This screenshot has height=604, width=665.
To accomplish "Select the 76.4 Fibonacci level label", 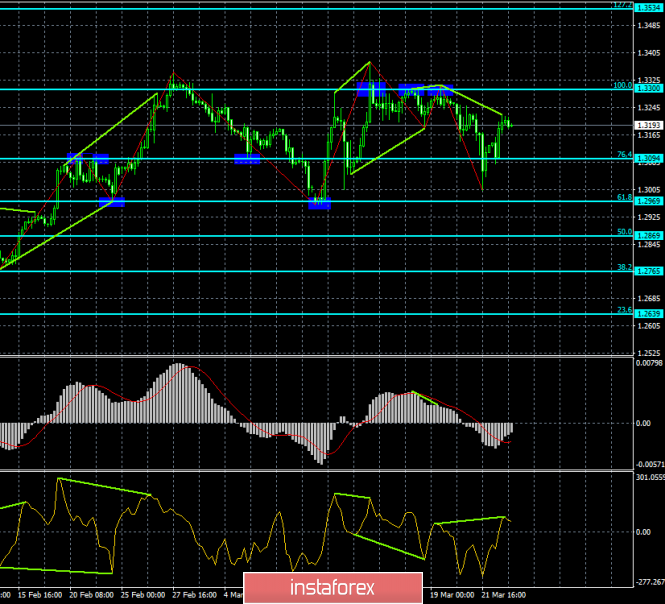I will [x=624, y=154].
